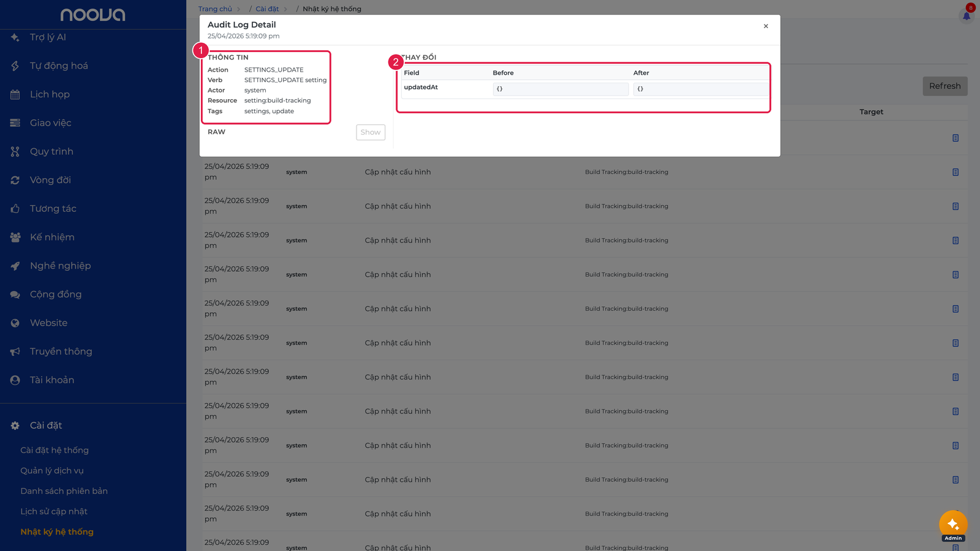Click the Trợ lý AI sparkle icon

click(x=15, y=37)
